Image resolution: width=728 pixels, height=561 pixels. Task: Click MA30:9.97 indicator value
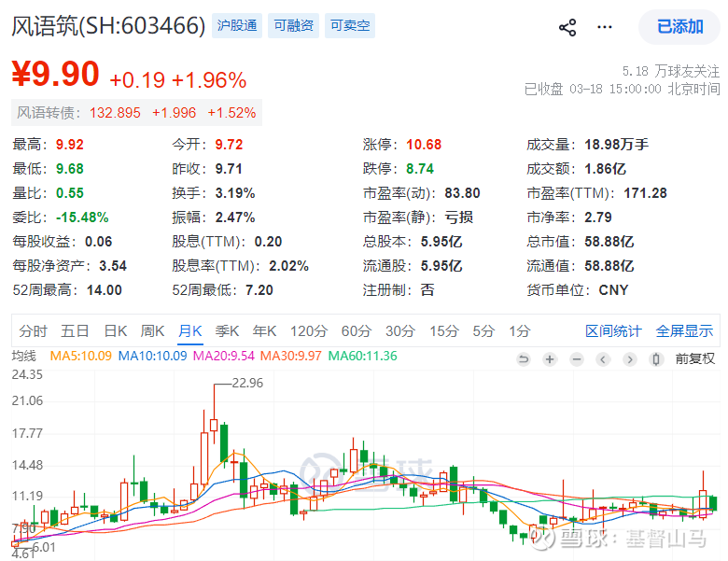pyautogui.click(x=290, y=357)
